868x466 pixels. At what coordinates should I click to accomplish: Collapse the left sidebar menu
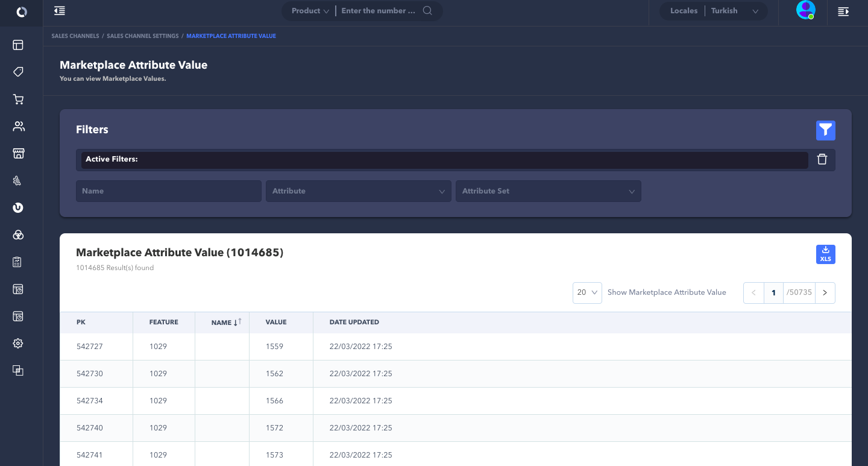coord(59,11)
